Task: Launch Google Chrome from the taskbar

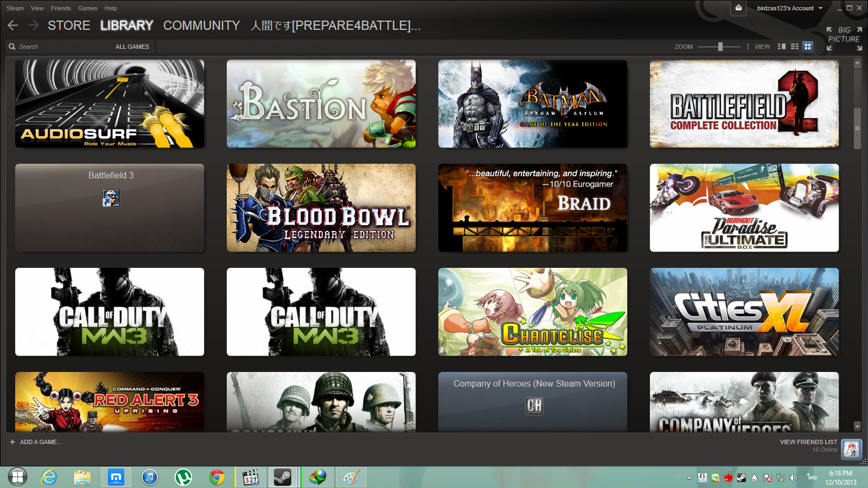Action: click(x=217, y=477)
